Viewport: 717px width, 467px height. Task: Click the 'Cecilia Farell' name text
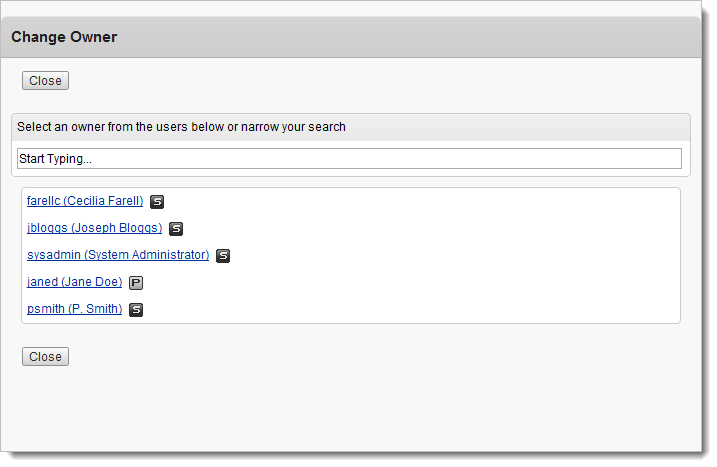103,201
